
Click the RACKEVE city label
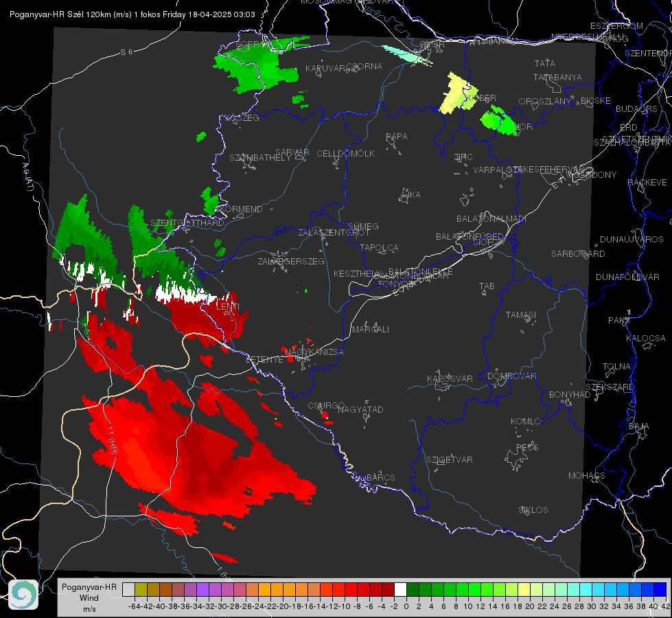click(x=647, y=183)
